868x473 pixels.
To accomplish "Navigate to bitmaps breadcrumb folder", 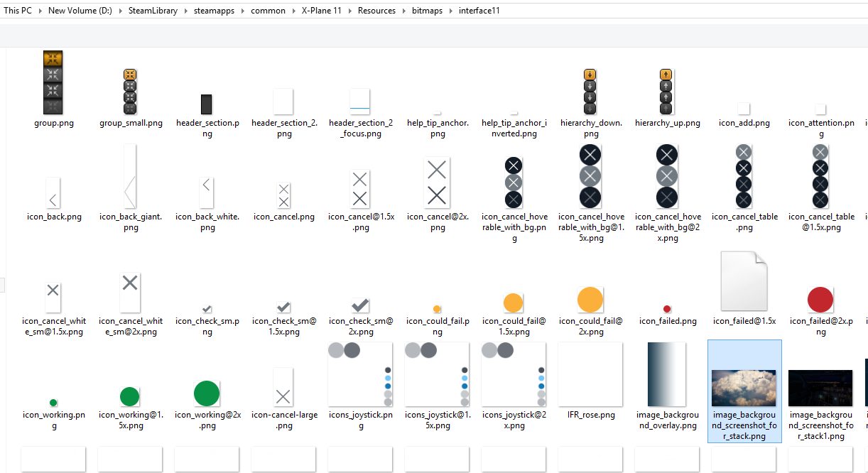I will pos(427,11).
